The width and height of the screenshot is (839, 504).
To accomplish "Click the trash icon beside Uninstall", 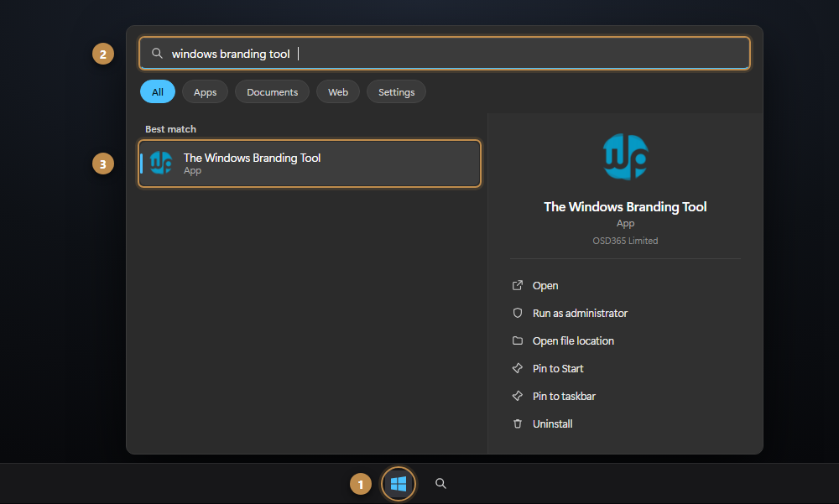I will (518, 423).
